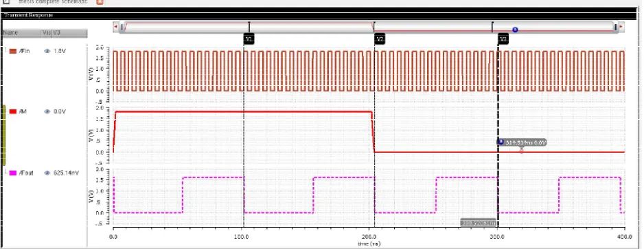This screenshot has height=249, width=644.
Task: Select the V3 vertical marker label
Action: 503,39
